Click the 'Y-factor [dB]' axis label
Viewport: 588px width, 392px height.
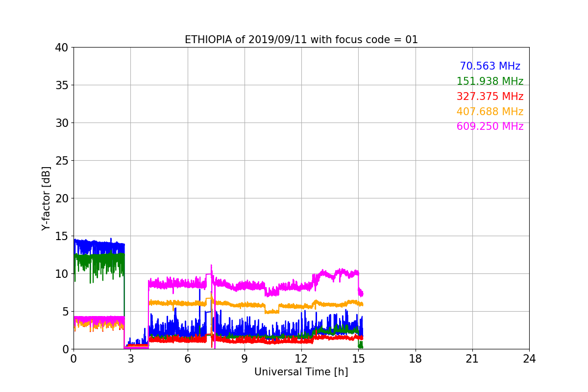46,198
